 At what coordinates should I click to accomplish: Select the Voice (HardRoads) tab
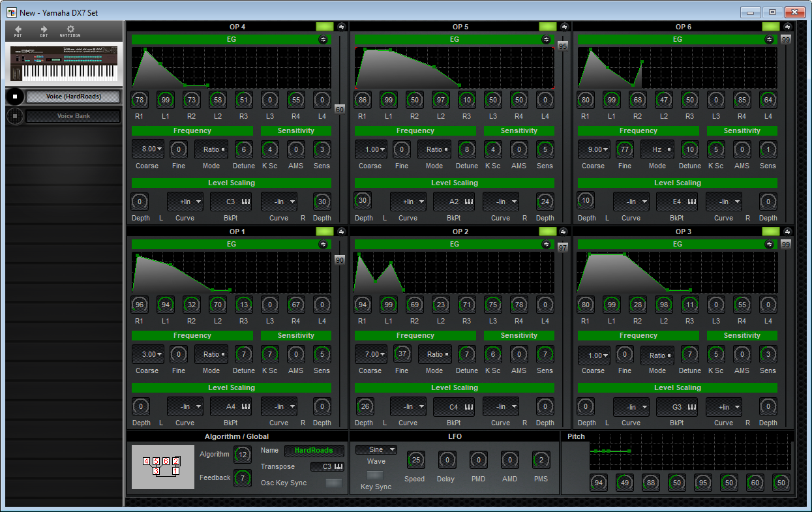coord(73,97)
